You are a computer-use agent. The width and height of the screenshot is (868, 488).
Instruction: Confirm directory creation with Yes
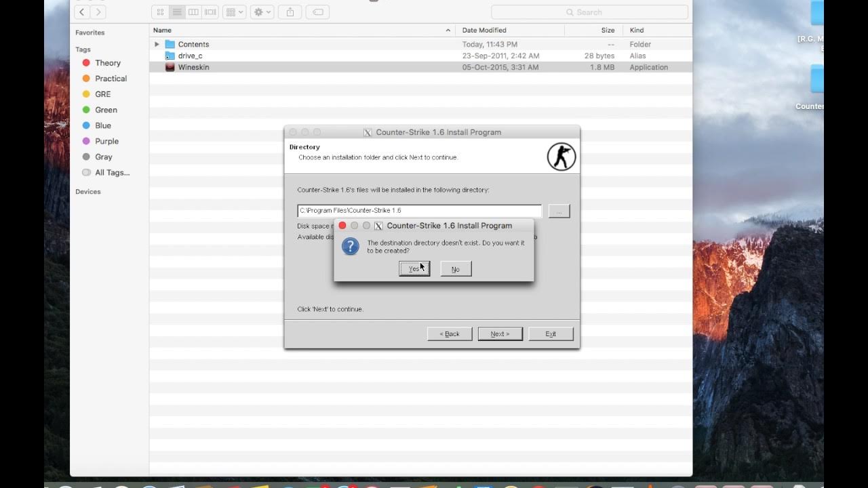414,269
